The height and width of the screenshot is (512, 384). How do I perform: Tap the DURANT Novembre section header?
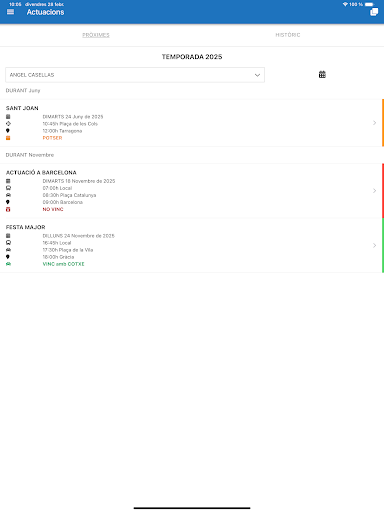[30, 155]
